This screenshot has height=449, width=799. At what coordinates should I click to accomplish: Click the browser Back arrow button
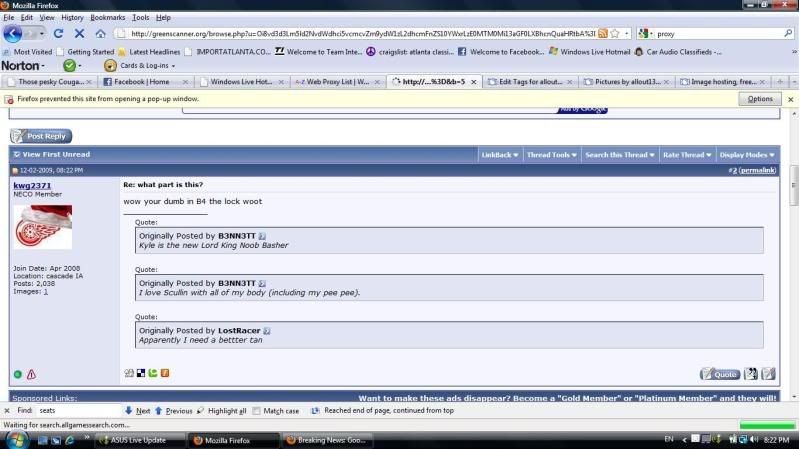coord(13,33)
